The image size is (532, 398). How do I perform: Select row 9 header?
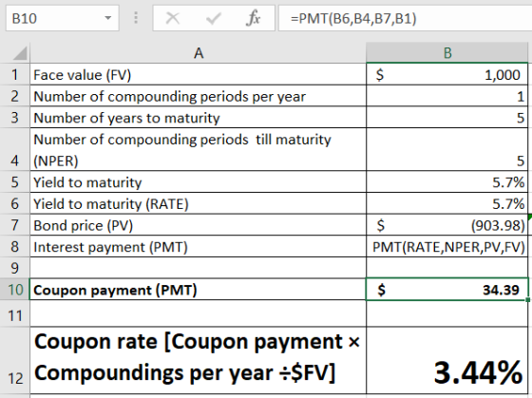click(14, 268)
